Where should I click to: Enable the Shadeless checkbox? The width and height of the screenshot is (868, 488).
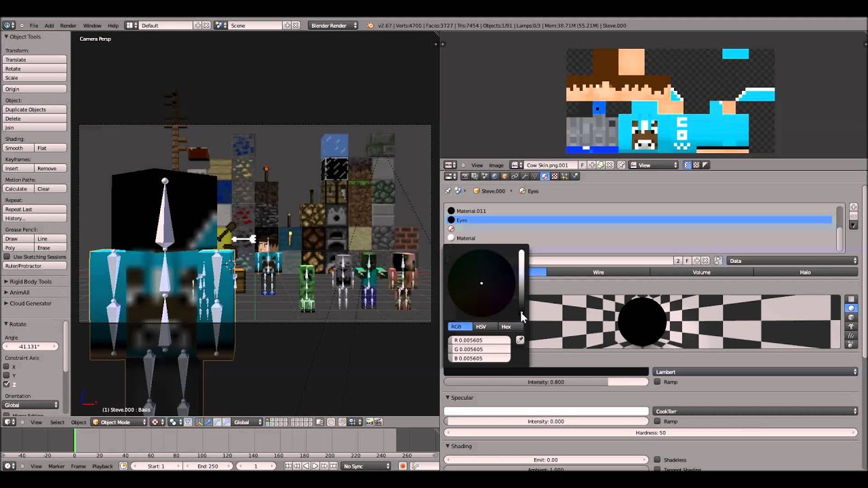pyautogui.click(x=657, y=460)
